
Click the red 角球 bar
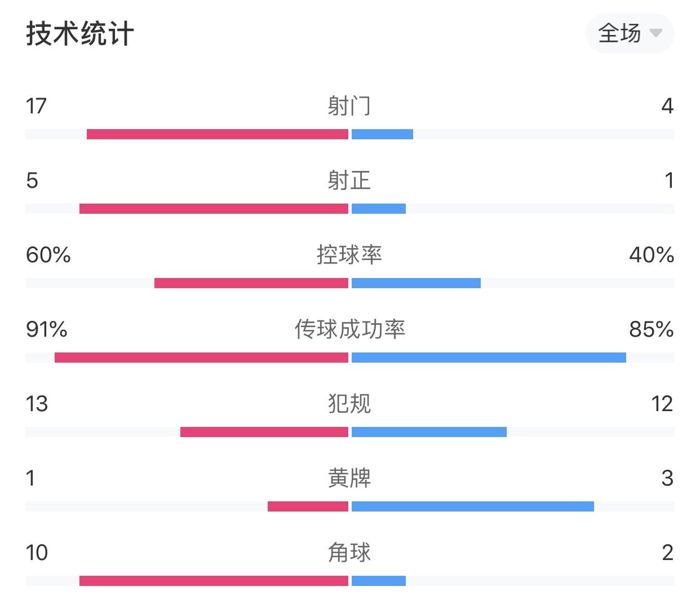pyautogui.click(x=214, y=581)
